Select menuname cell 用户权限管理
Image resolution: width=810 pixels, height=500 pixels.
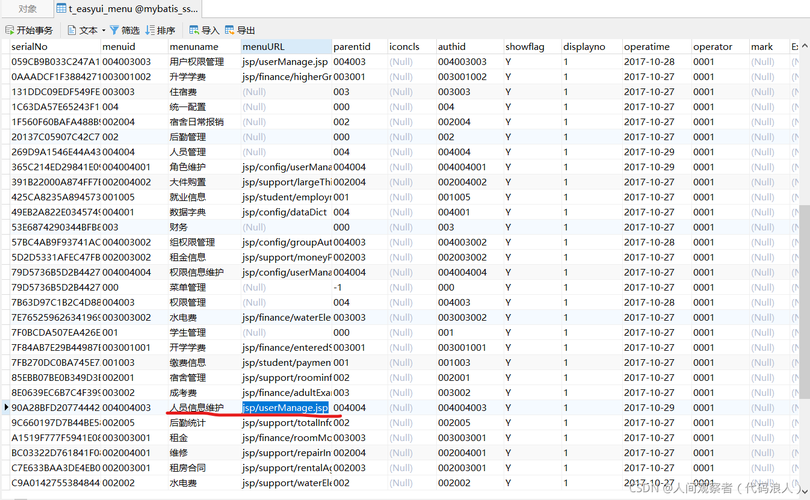tap(205, 61)
